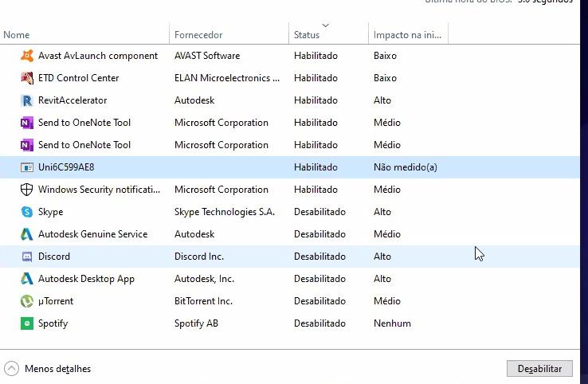Select the Spotify entry name
The height and width of the screenshot is (384, 588).
53,323
